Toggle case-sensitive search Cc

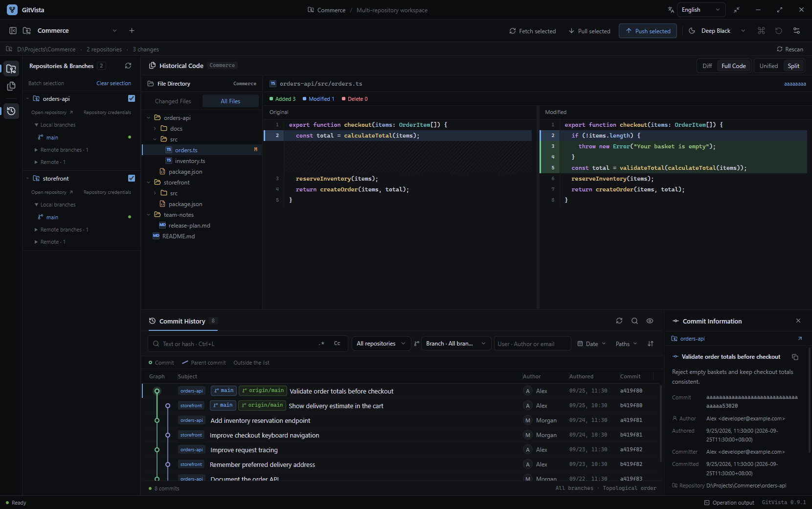click(337, 344)
